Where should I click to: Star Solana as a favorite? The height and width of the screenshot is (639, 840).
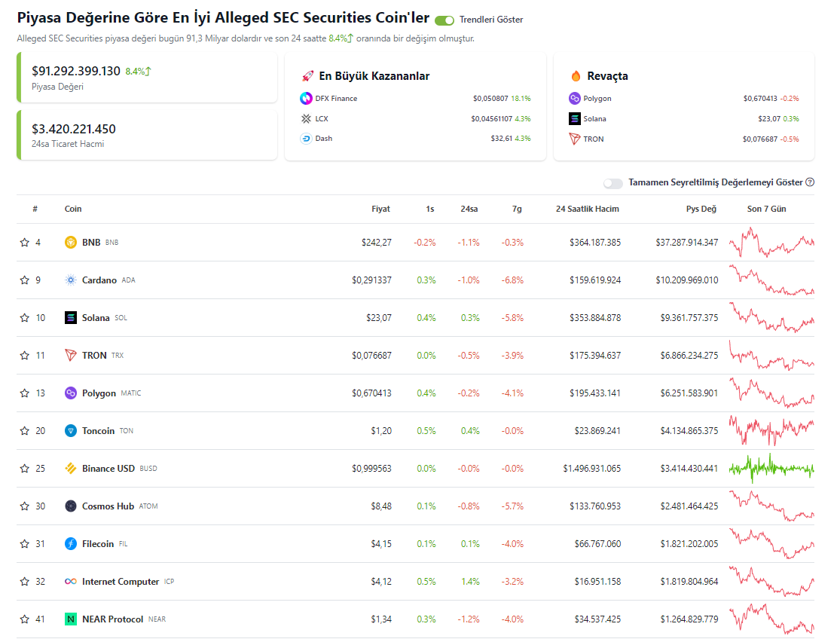pos(25,318)
